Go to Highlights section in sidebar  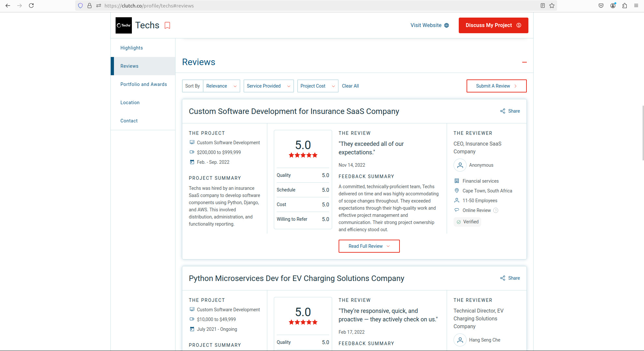click(132, 48)
